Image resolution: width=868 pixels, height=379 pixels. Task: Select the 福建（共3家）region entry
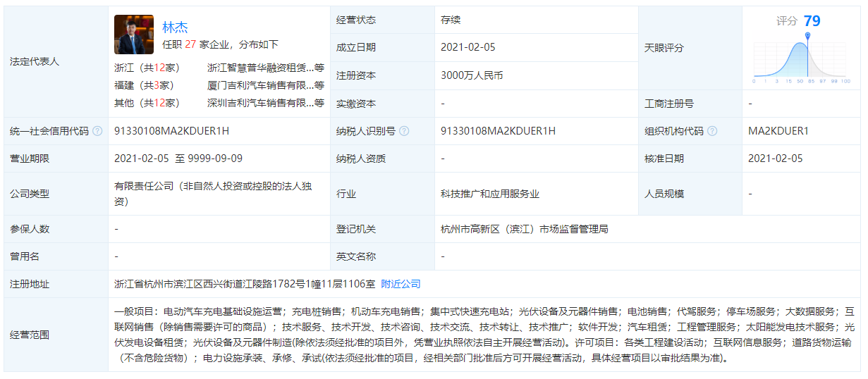pyautogui.click(x=145, y=85)
